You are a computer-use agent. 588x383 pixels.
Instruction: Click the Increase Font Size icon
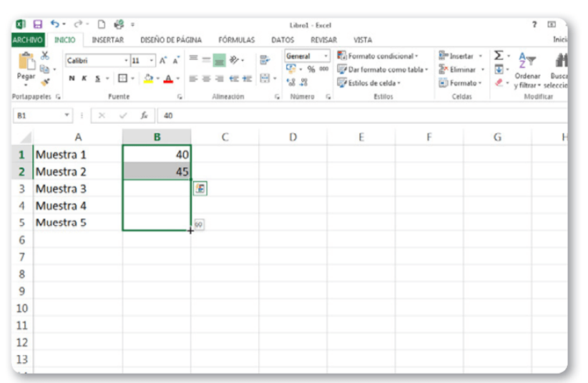(163, 61)
